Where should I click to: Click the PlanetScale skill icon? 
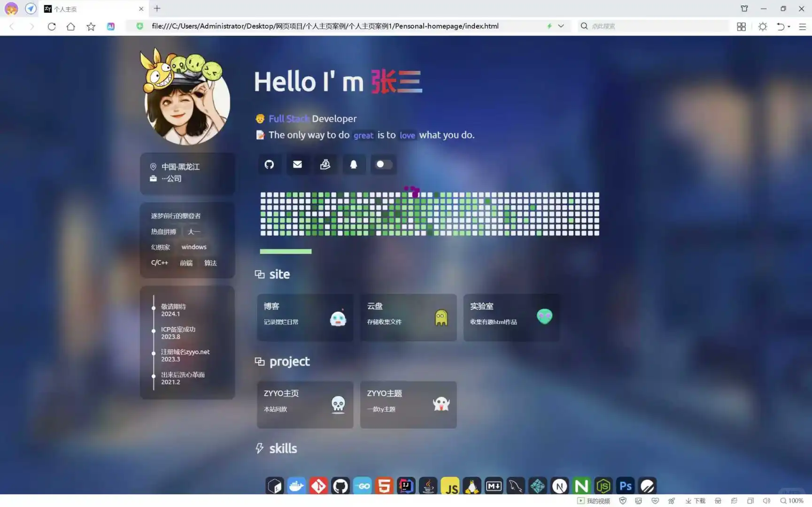coord(647,486)
